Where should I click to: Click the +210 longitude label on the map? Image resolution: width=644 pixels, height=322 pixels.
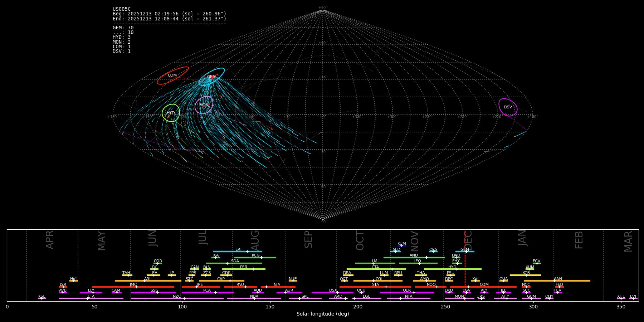point(497,117)
